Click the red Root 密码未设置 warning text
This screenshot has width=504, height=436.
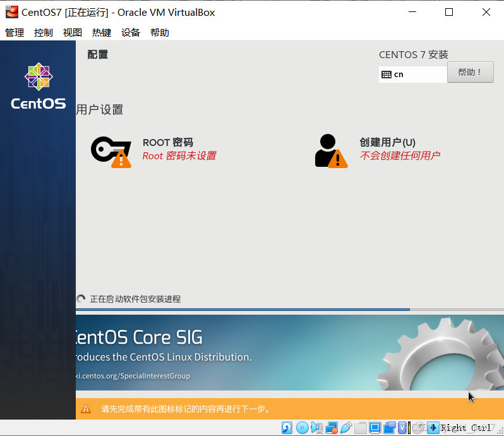(179, 156)
